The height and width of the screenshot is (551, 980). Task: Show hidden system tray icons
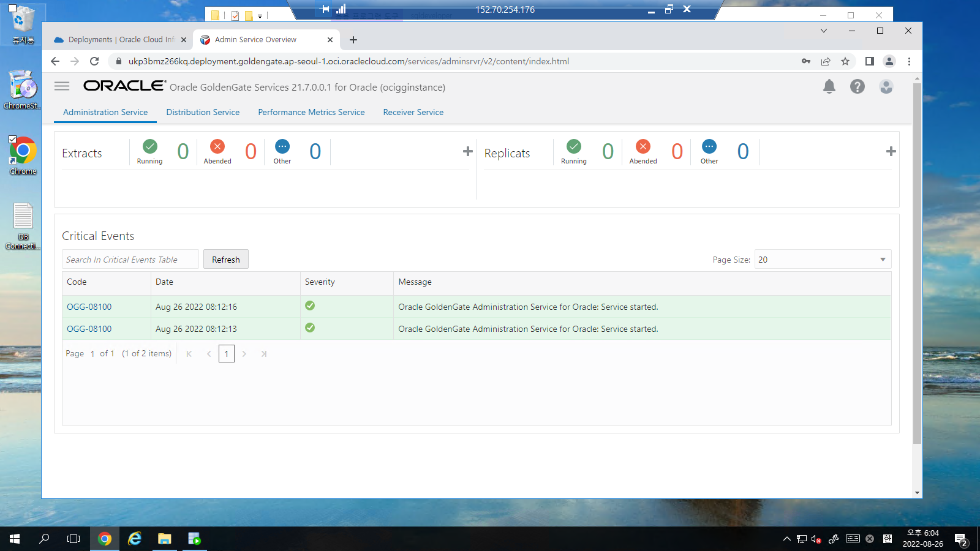click(x=787, y=539)
